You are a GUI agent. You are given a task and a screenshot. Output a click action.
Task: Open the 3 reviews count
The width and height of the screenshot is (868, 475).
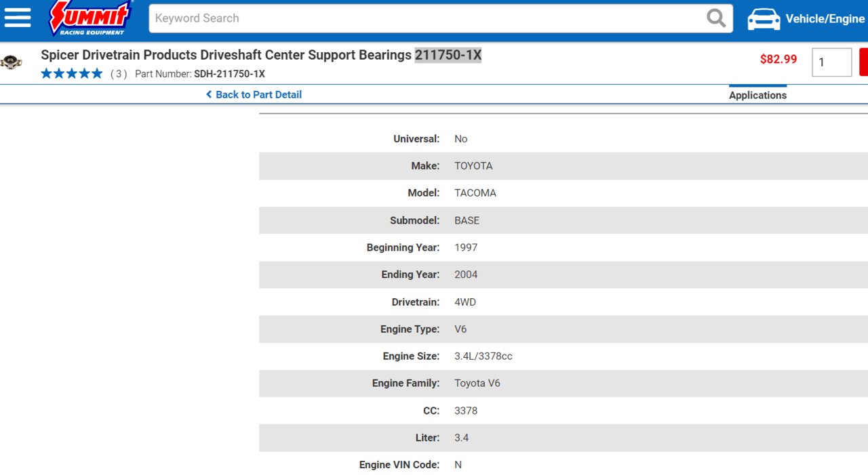[x=119, y=74]
